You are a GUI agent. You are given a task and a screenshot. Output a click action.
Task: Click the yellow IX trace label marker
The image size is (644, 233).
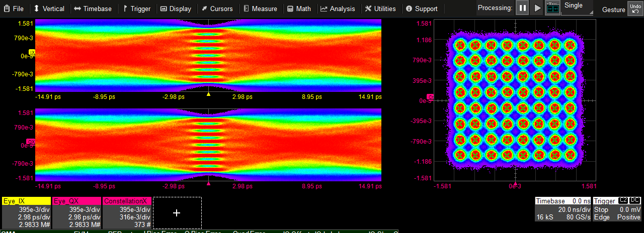click(x=32, y=52)
